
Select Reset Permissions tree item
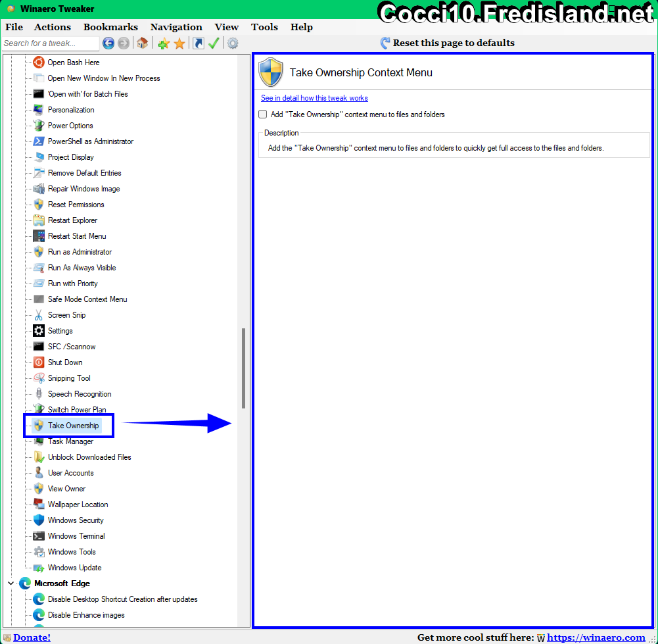pos(76,205)
